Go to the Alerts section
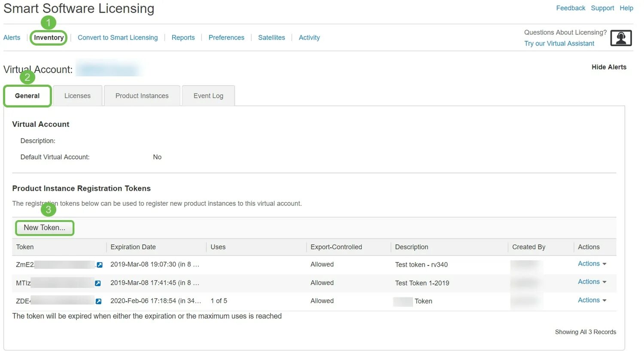This screenshot has height=358, width=644. point(12,38)
